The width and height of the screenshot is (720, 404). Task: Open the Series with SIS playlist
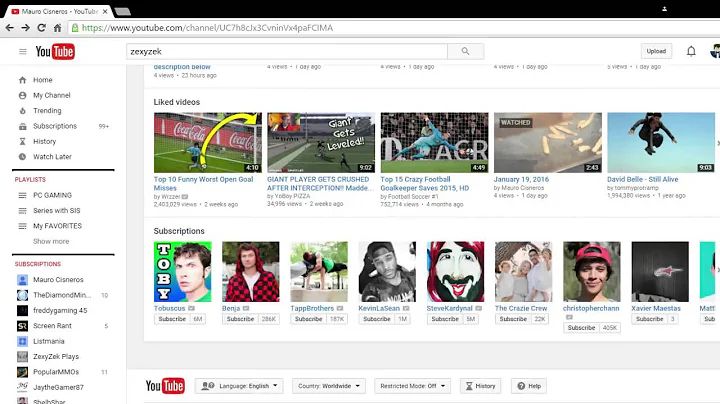click(56, 211)
